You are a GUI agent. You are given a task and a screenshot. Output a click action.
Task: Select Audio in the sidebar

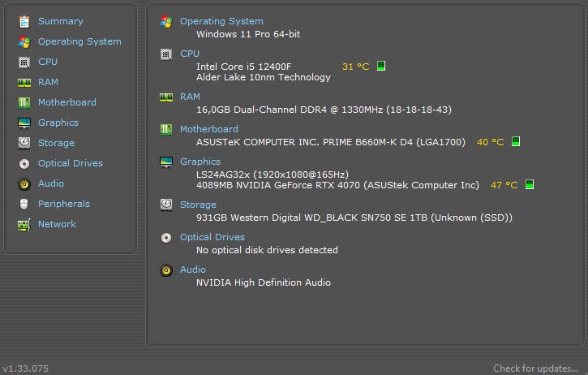(51, 183)
